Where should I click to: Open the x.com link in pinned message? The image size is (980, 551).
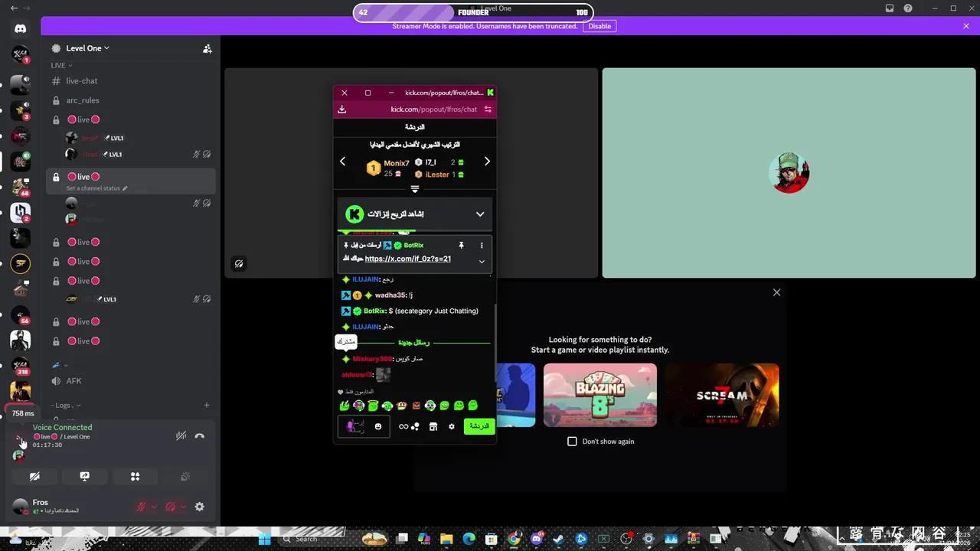click(408, 259)
